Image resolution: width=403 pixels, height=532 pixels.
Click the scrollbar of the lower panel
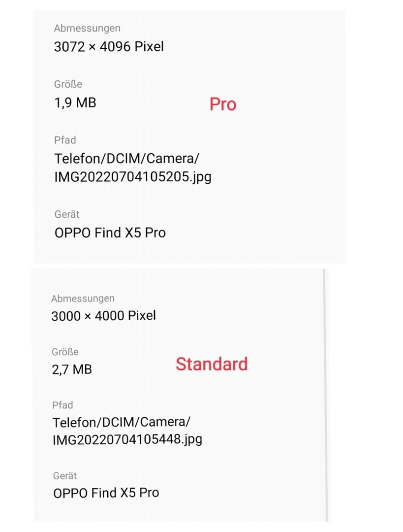pyautogui.click(x=325, y=395)
